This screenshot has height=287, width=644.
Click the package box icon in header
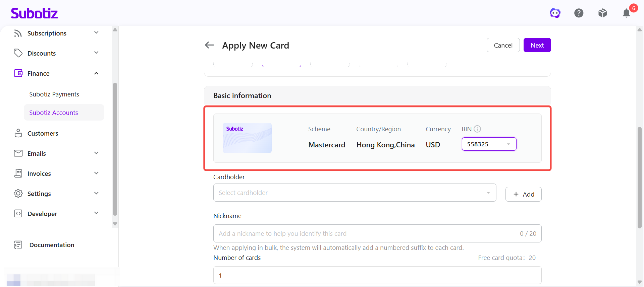click(x=603, y=13)
